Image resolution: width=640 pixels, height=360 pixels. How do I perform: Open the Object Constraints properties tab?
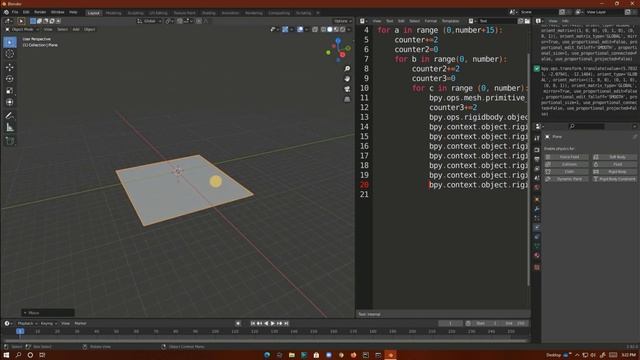[x=537, y=237]
